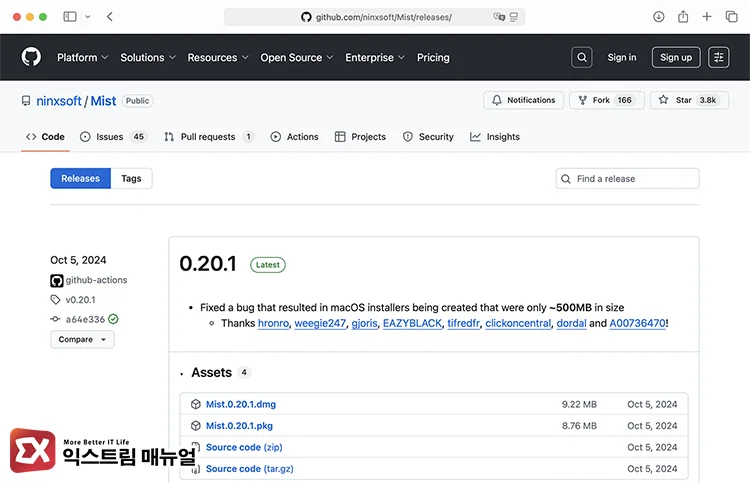Click the Safari address bar URL
The width and height of the screenshot is (750, 483).
pyautogui.click(x=384, y=17)
